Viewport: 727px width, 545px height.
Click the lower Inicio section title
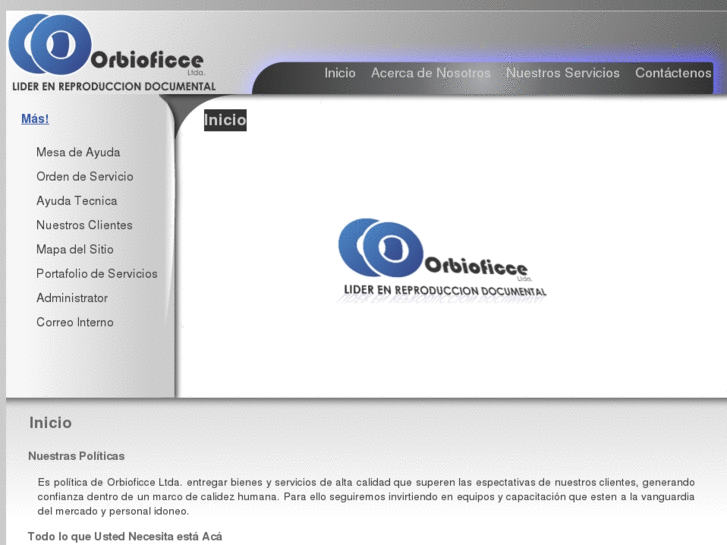coord(51,423)
